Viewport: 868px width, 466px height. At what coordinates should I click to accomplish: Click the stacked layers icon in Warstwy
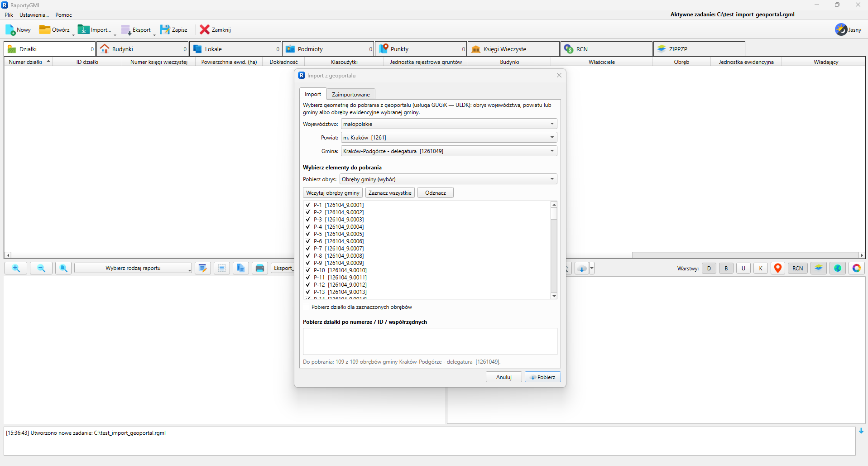pyautogui.click(x=819, y=268)
